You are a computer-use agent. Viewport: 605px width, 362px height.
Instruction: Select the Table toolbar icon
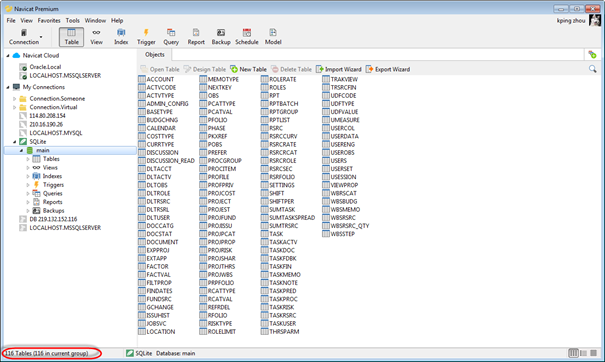pyautogui.click(x=71, y=37)
